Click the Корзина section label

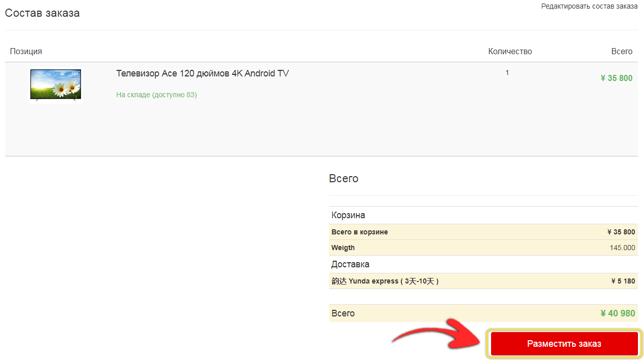click(x=348, y=215)
